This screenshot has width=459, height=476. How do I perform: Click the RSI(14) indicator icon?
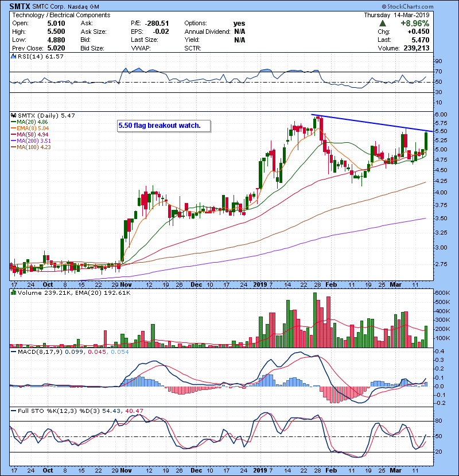(x=13, y=56)
